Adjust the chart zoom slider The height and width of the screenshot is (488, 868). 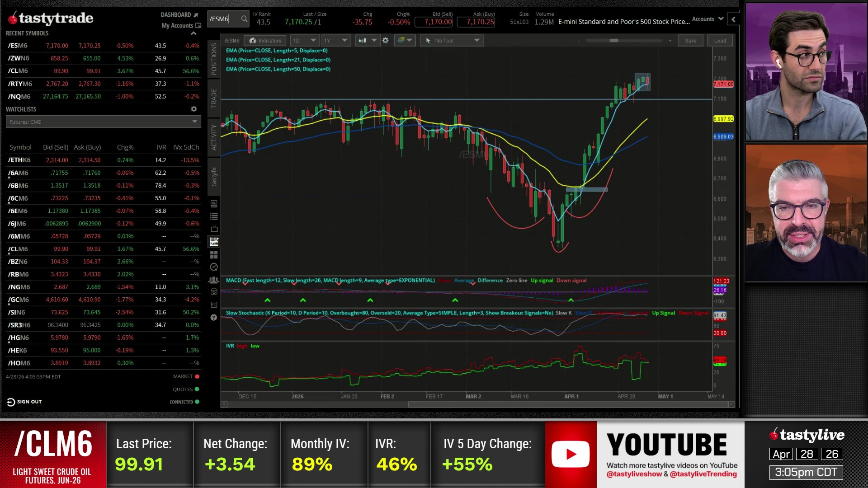[x=613, y=41]
